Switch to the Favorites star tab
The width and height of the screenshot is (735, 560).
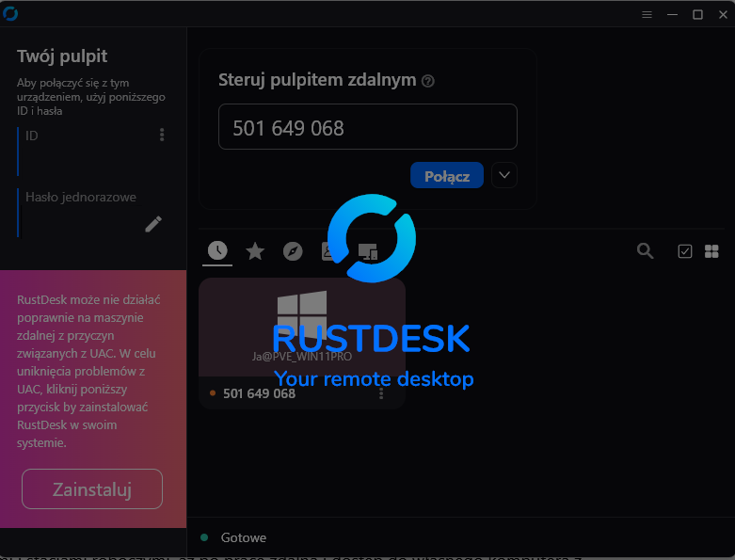[x=255, y=250]
